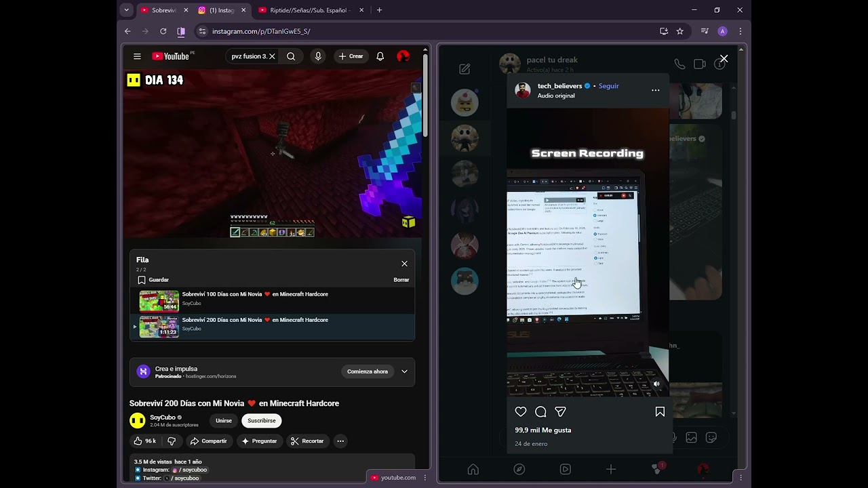Bookmark this page with the star icon
The width and height of the screenshot is (868, 488).
coord(679,31)
